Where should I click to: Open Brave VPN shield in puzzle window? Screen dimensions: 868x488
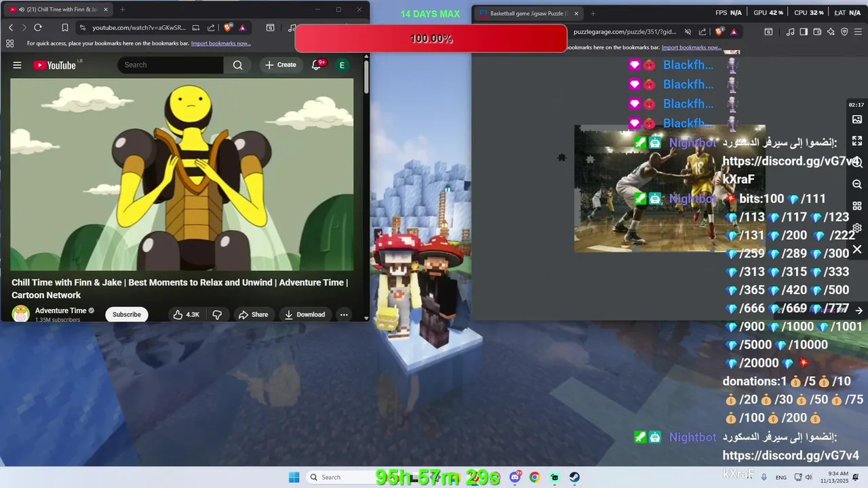point(844,32)
